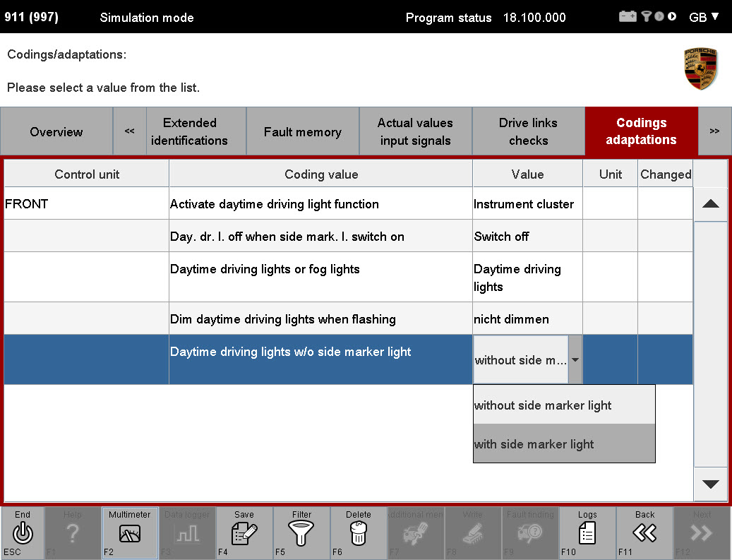This screenshot has width=732, height=560.
Task: Expand the side marker light value dropdown arrow
Action: click(575, 359)
